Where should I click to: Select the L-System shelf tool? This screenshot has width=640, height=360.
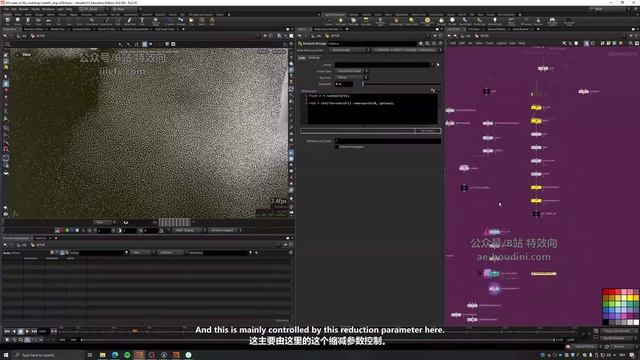coord(170,21)
